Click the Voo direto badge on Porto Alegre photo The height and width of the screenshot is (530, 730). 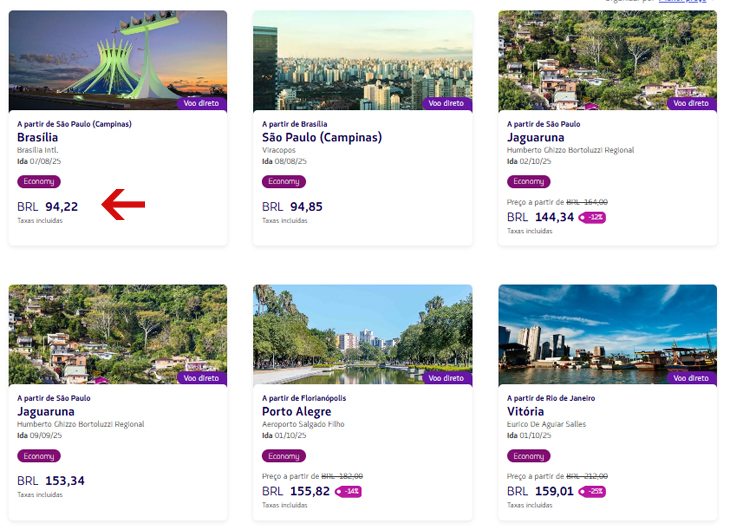(x=446, y=378)
